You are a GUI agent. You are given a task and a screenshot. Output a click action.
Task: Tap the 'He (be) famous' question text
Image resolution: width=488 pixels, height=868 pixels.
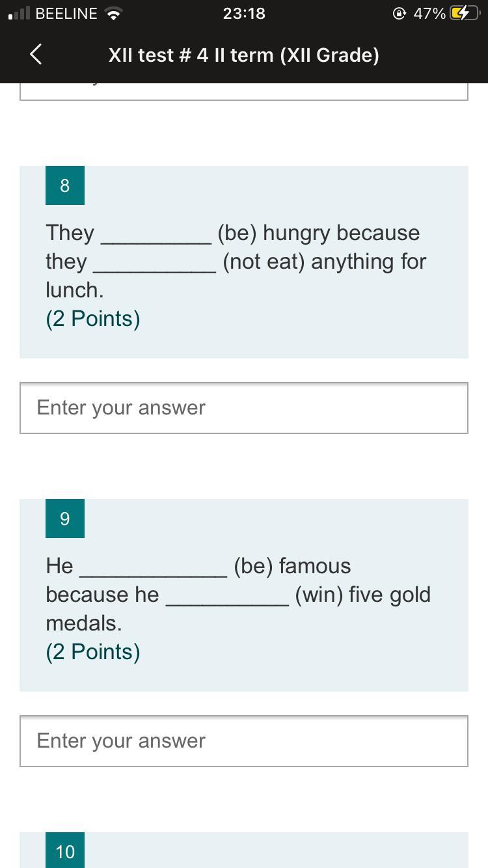(238, 594)
